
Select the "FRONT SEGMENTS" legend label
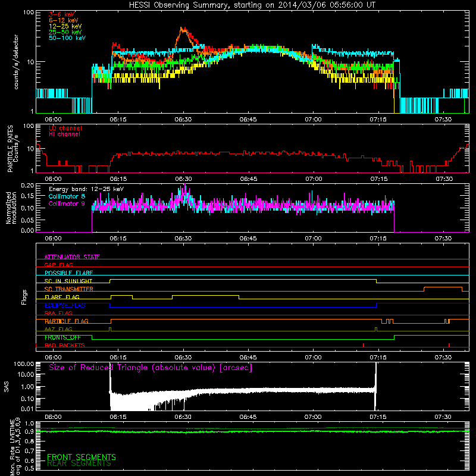(x=82, y=457)
